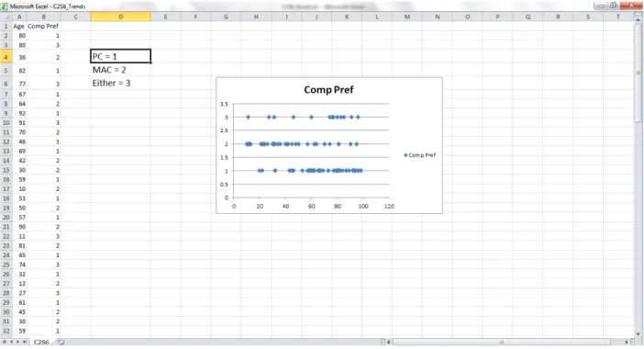
Task: Close the Excel window
Action: pos(631,6)
